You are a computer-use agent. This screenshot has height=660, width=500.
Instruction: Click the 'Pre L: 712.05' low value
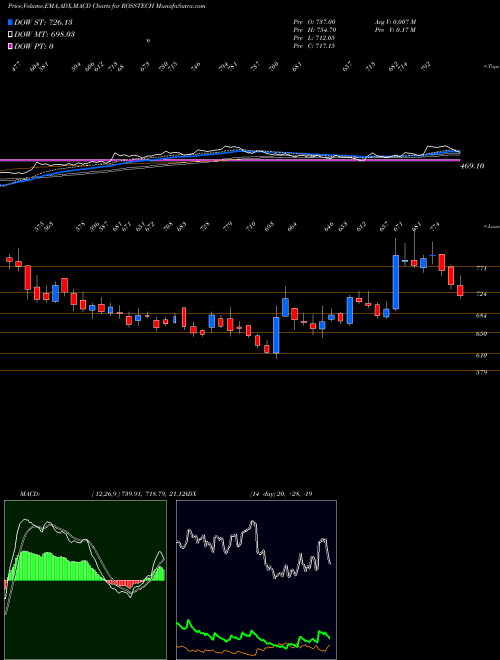click(314, 38)
